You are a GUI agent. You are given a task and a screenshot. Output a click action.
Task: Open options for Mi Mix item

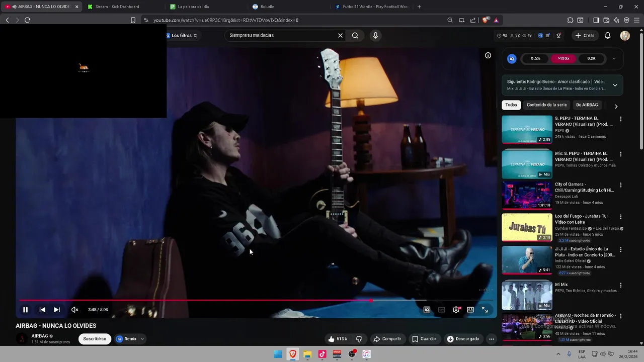click(x=620, y=285)
